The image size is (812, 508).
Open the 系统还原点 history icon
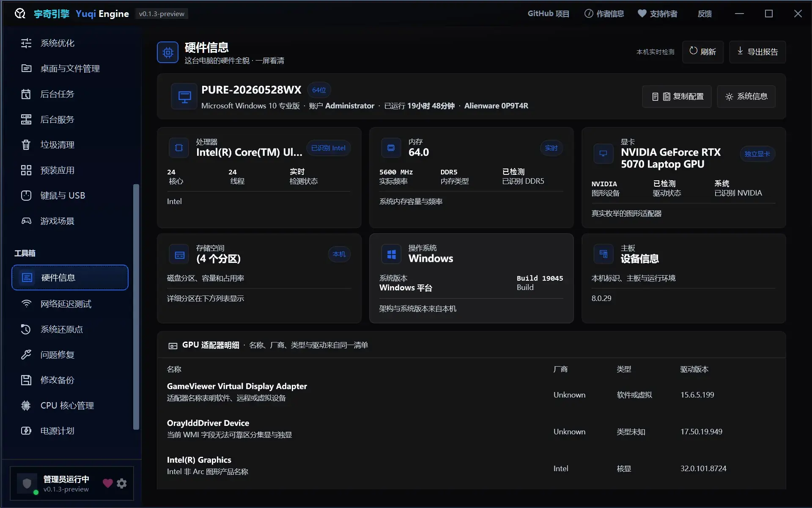click(26, 329)
